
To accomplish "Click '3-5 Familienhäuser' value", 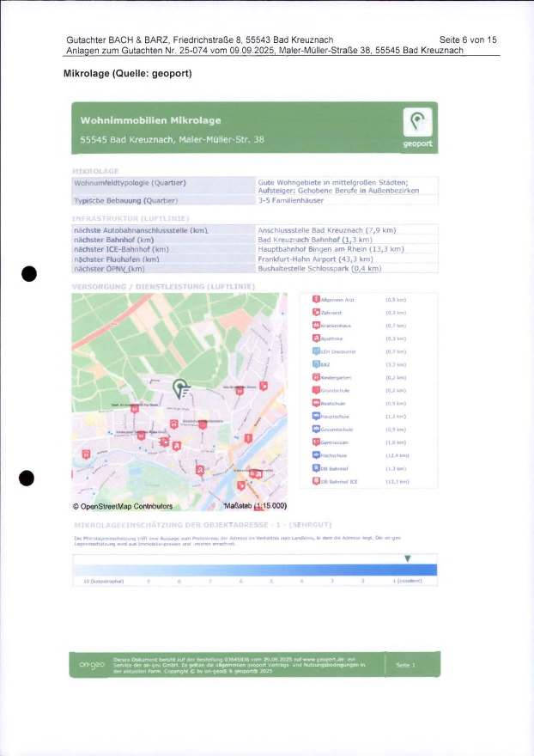I will click(291, 200).
